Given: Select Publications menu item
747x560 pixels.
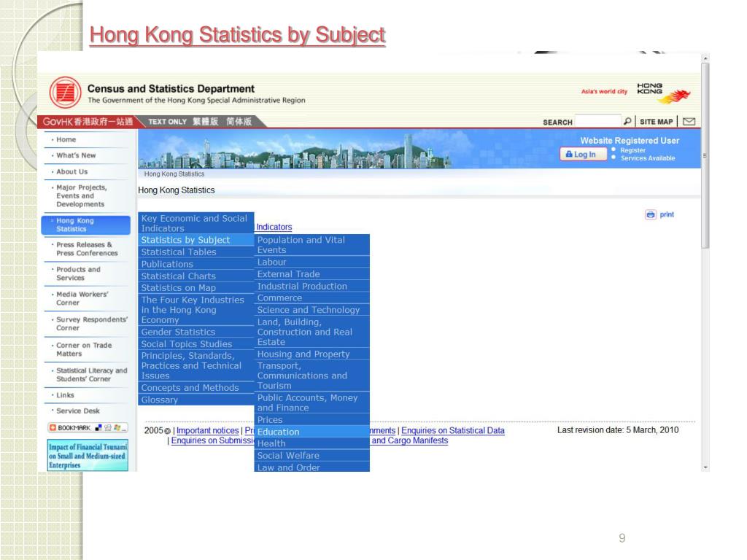Looking at the screenshot, I should [x=196, y=264].
